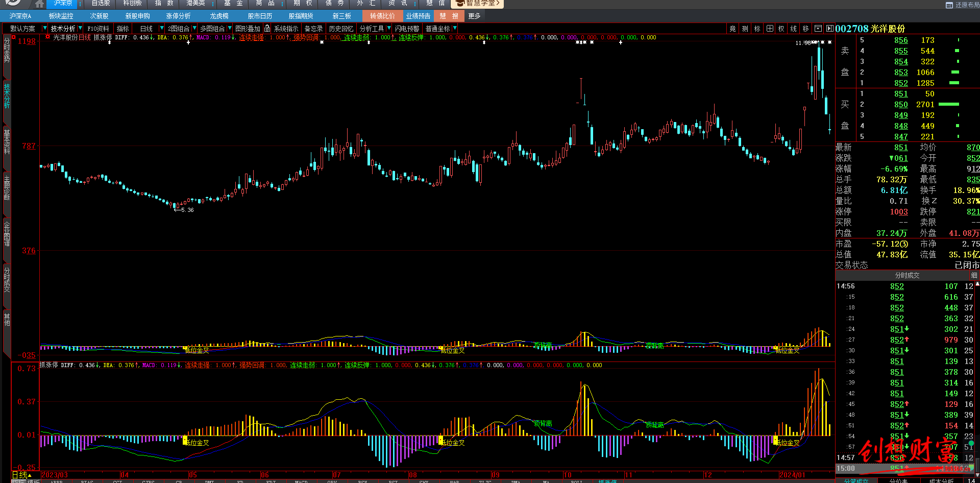Open the 指标 indicator button
Image resolution: width=980 pixels, height=483 pixels.
[122, 29]
